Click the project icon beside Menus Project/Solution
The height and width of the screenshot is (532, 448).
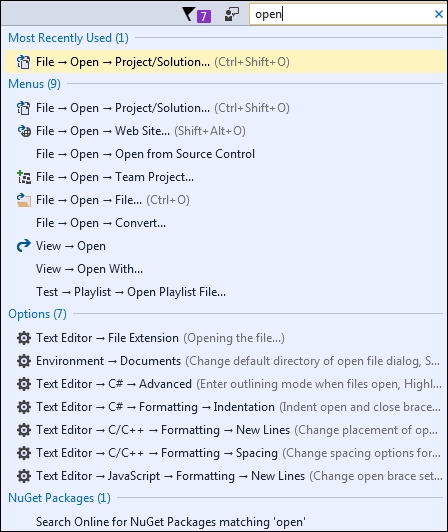tap(23, 108)
